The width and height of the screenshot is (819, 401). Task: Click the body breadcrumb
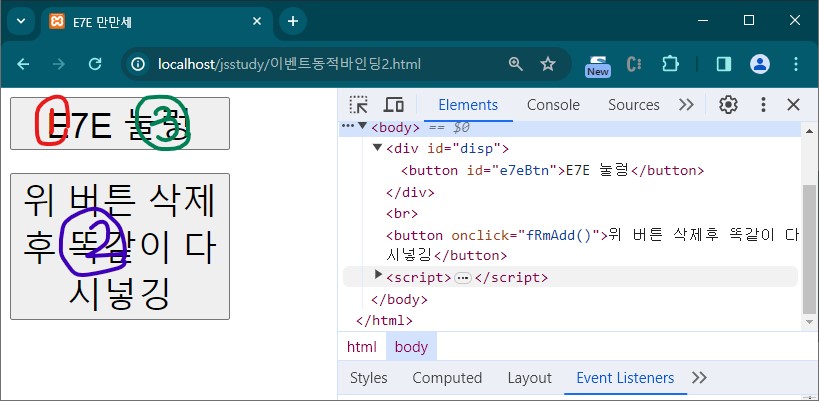(411, 347)
